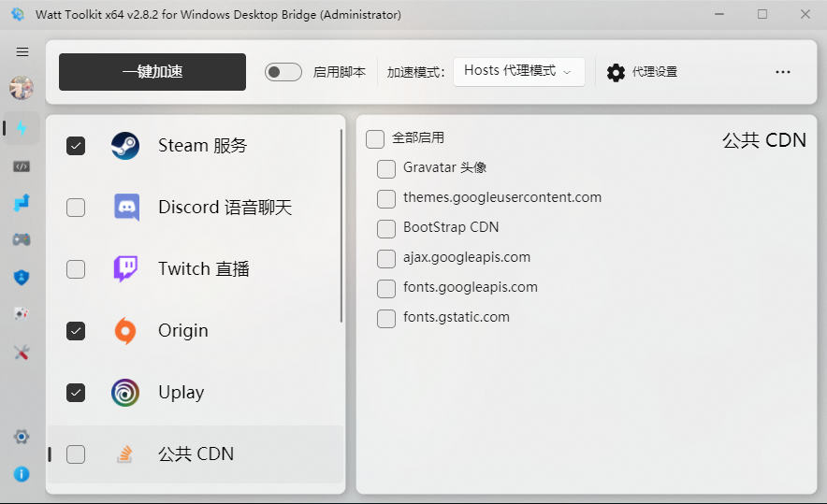
Task: Check the Twitch 直播 checkbox
Action: 76,269
